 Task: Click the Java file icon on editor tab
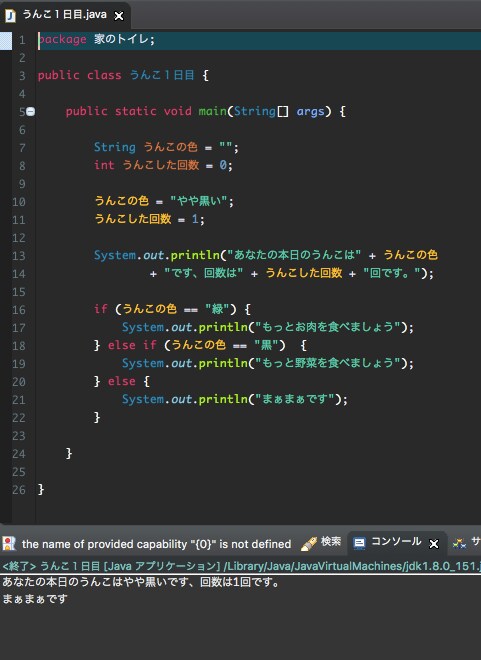(x=10, y=16)
